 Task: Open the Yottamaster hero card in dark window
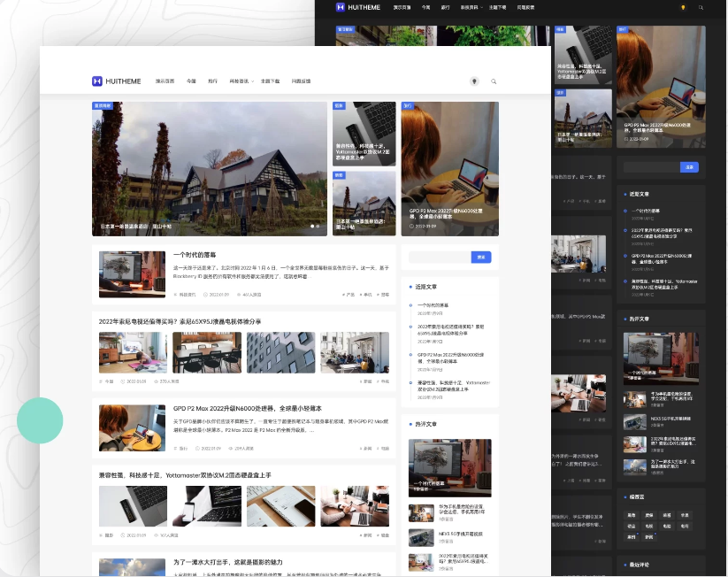tap(583, 55)
